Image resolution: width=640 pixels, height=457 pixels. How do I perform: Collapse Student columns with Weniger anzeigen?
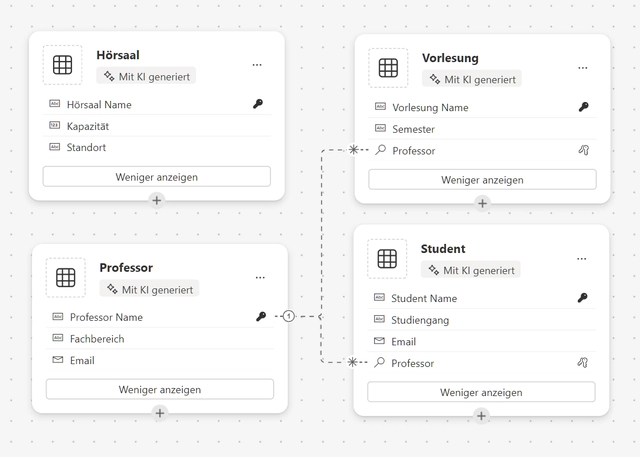pyautogui.click(x=481, y=392)
